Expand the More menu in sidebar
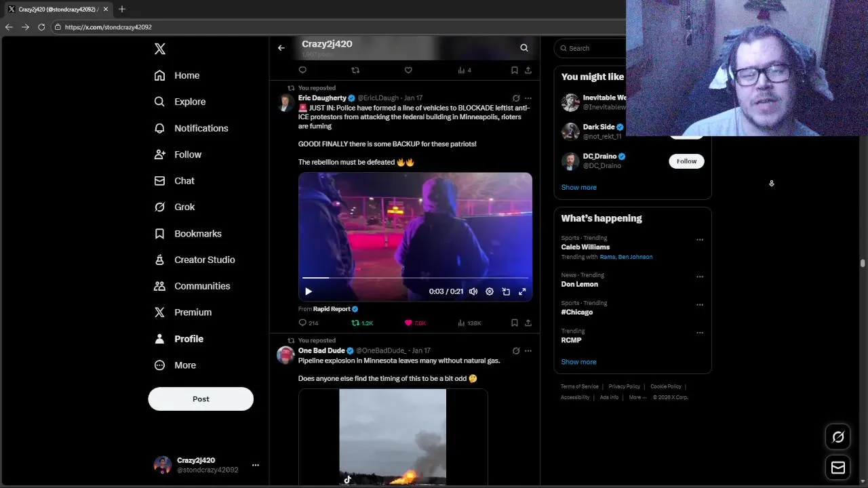Screen dimensions: 868x488 click(x=175, y=365)
